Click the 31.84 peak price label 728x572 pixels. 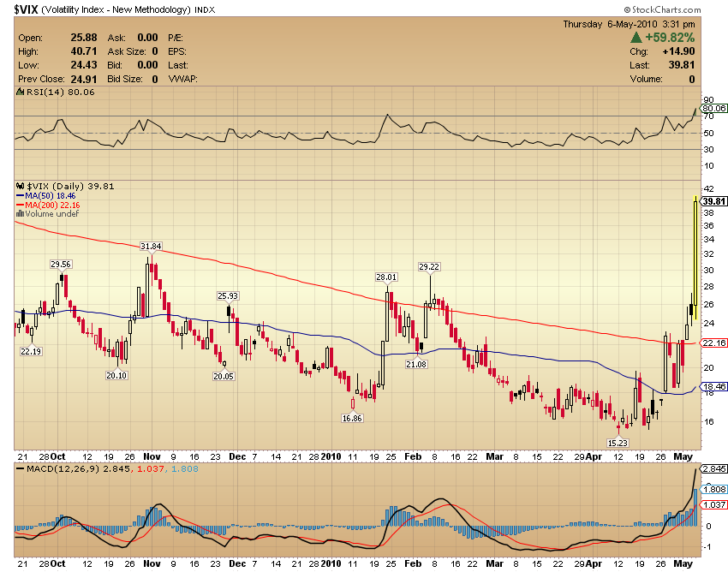click(151, 246)
